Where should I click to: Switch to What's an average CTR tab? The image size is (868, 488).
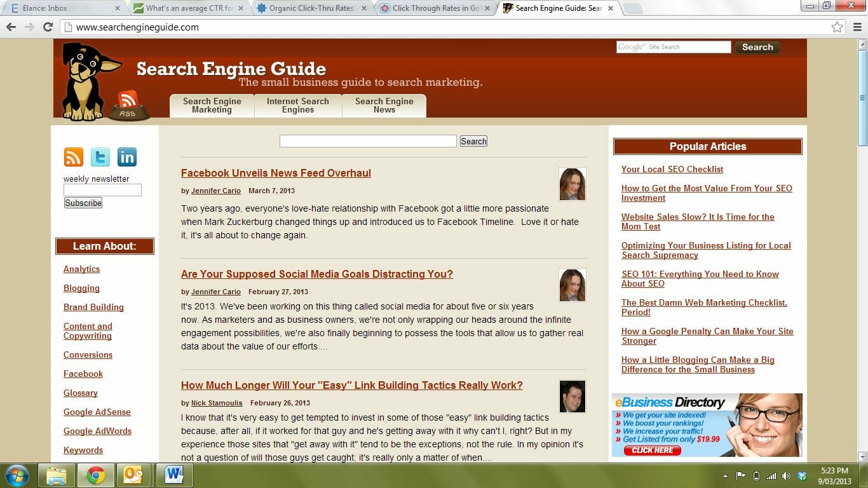[x=189, y=8]
